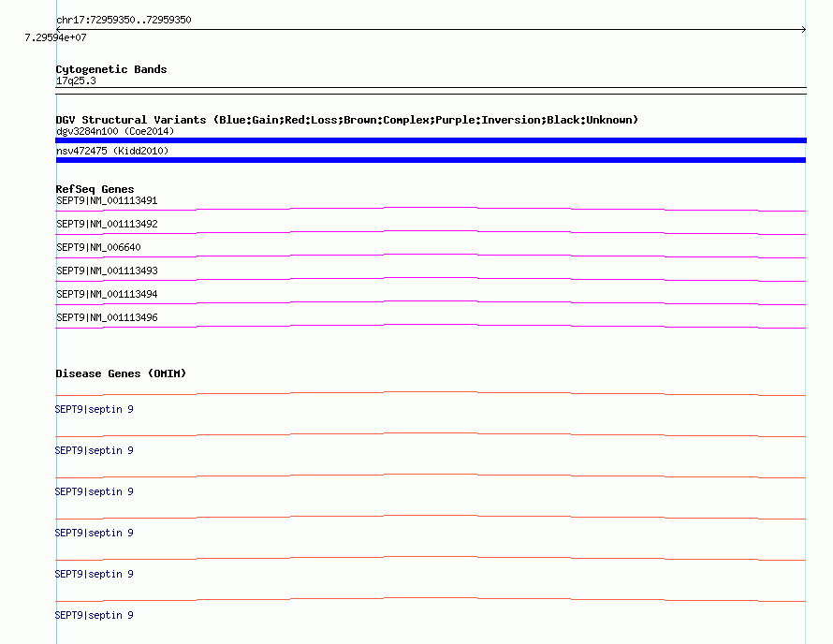833x644 pixels.
Task: Click the magenta gene line under SEPT9|NM_001113491
Action: pyautogui.click(x=431, y=209)
